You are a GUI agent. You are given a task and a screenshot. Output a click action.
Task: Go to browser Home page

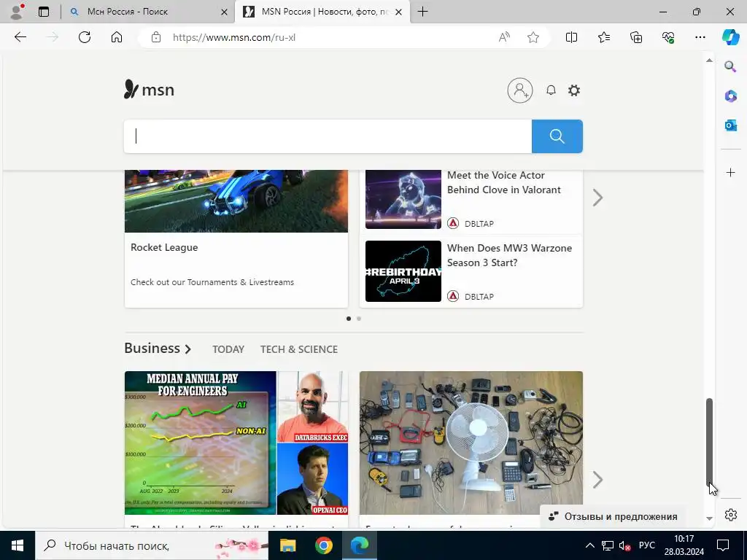(117, 37)
